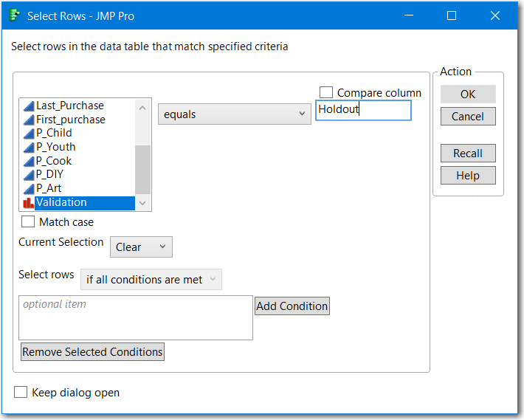524x420 pixels.
Task: Click the blue triangle icon beside P_Cook
Action: pos(29,161)
